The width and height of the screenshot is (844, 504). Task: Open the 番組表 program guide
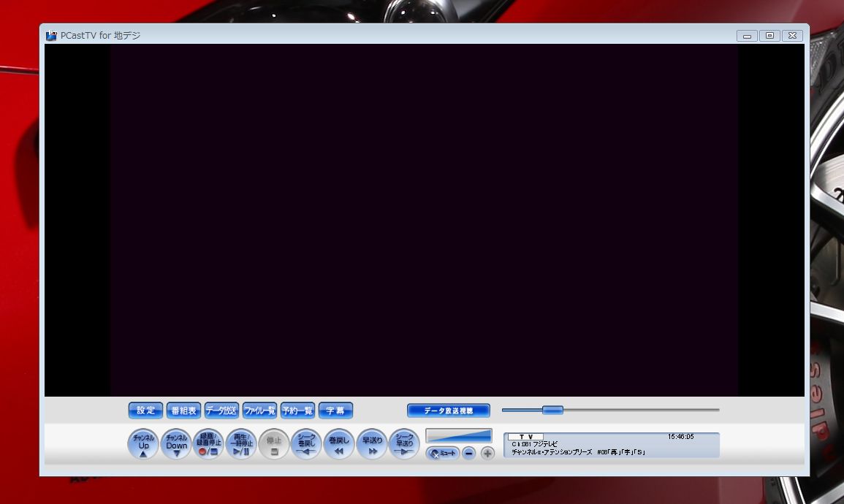[x=183, y=411]
